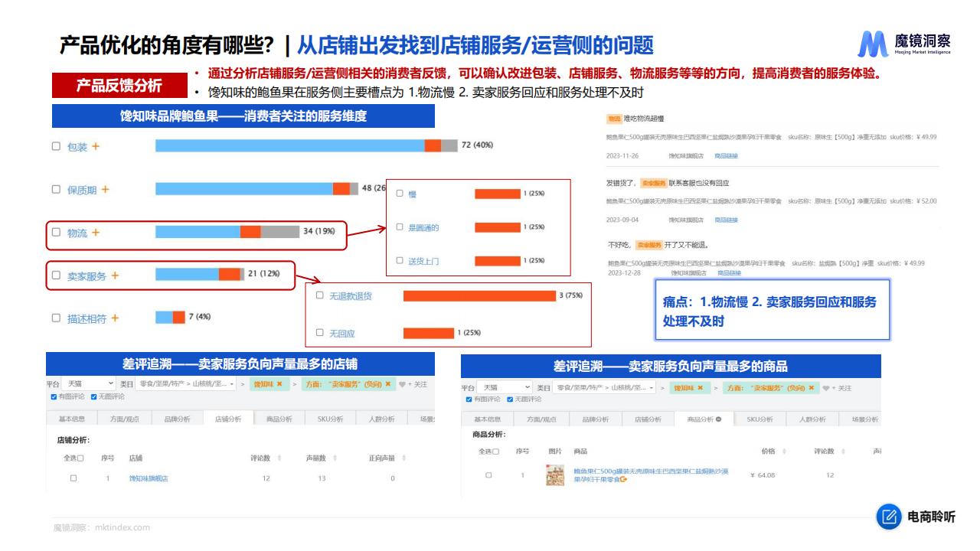Open 商品链接 of the 2023-09-04 review
Screen dimensions: 980x551
727,220
